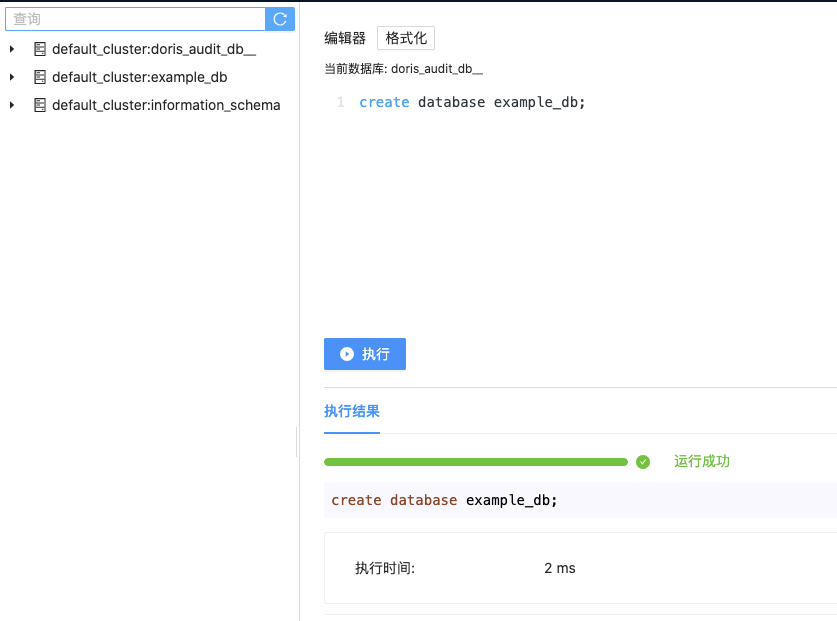837x621 pixels.
Task: Open the 执行结果 results tab
Action: [x=352, y=411]
